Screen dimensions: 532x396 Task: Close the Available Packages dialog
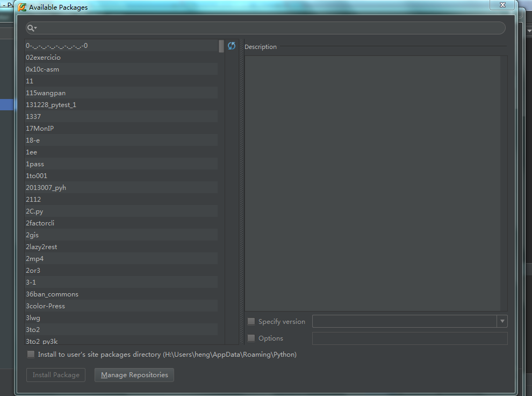(x=503, y=5)
